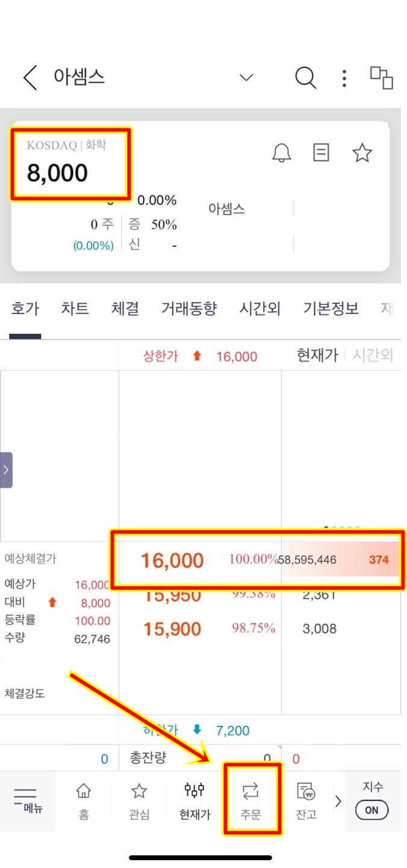Open the 메뉴 hamburger button

coord(25,801)
